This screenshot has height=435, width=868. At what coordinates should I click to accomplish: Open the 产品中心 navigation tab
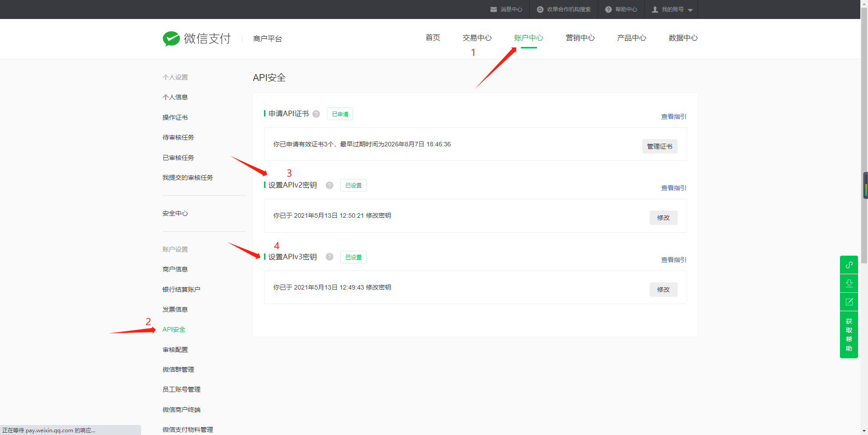(x=632, y=38)
